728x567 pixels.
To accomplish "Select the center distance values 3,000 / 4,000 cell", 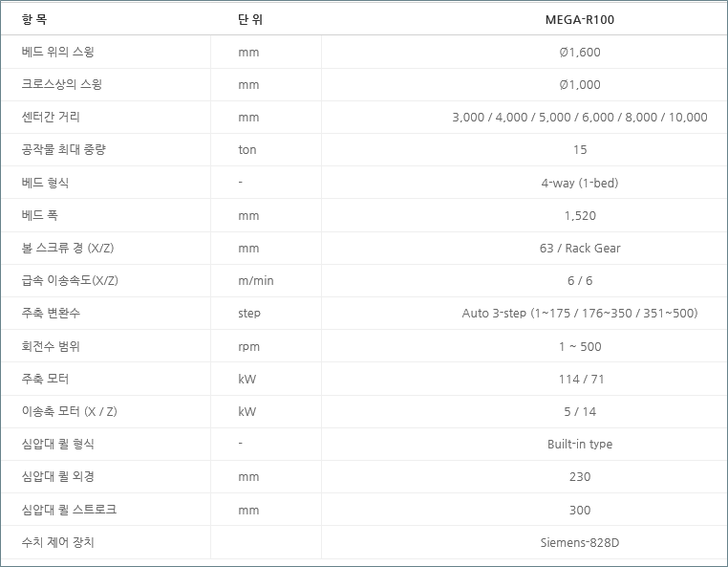I will (579, 118).
